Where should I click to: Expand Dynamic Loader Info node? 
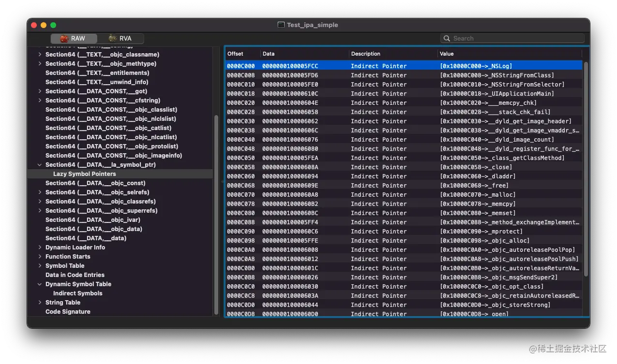[x=40, y=248]
